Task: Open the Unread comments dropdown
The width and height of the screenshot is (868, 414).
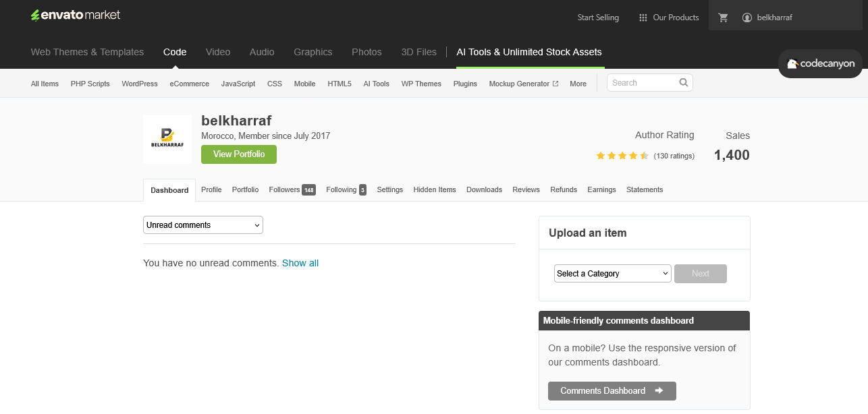Action: point(202,225)
